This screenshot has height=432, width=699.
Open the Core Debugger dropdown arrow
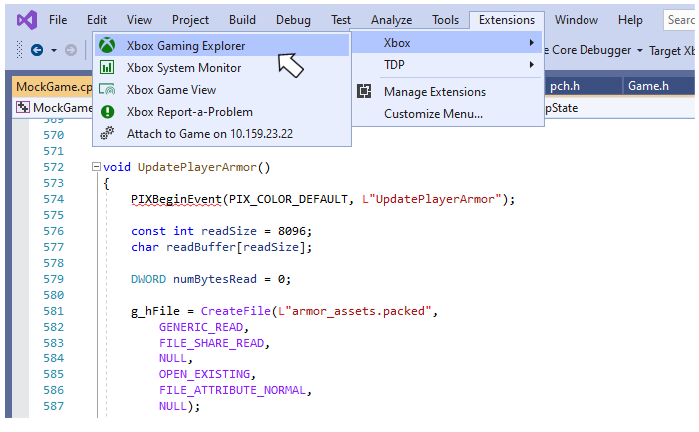[x=640, y=50]
